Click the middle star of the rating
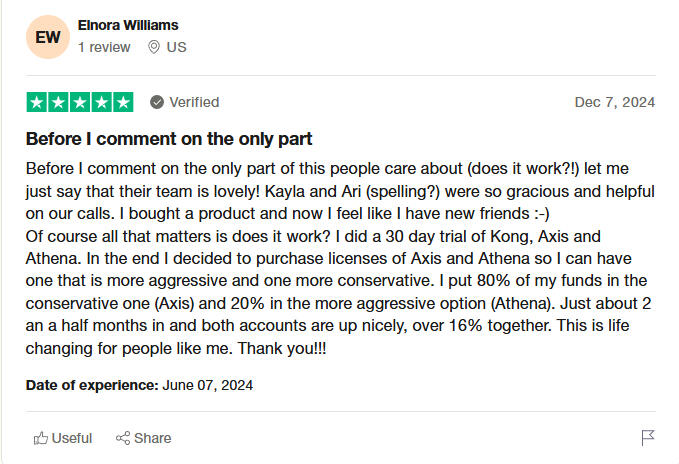 (x=80, y=102)
